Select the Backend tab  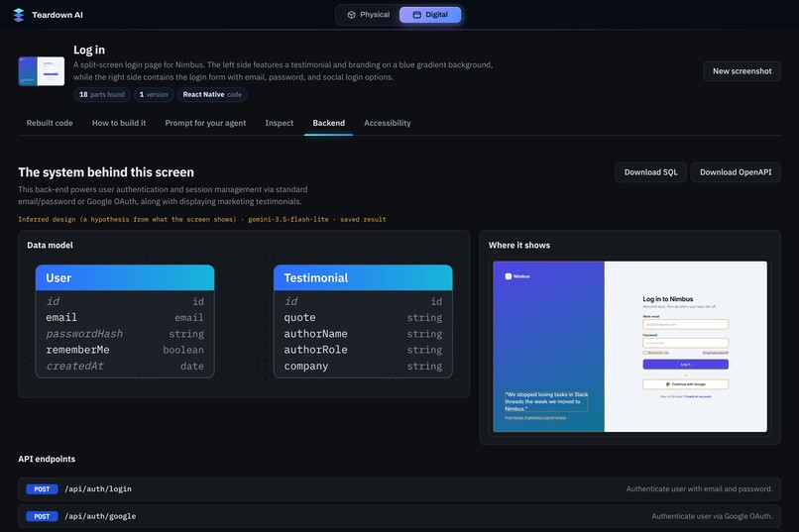coord(329,123)
